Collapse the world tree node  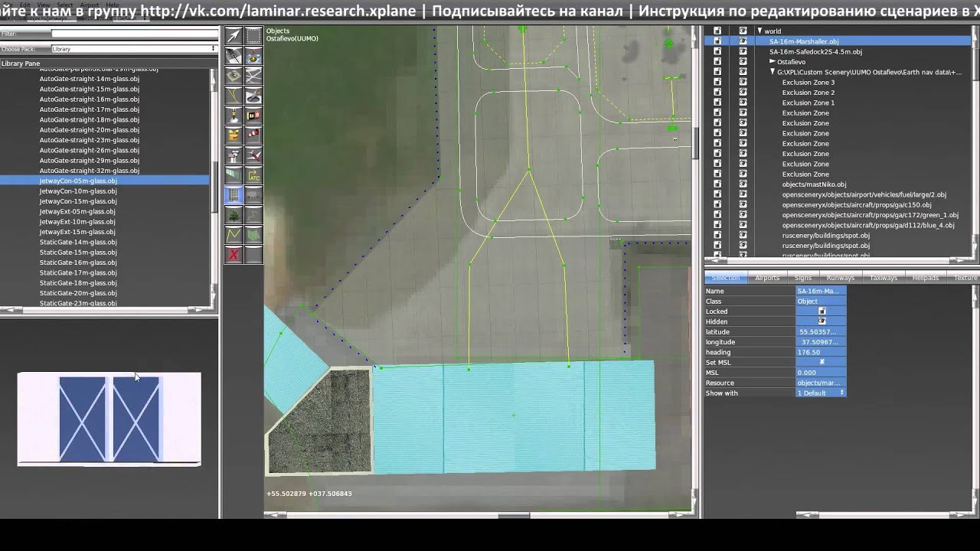point(759,31)
